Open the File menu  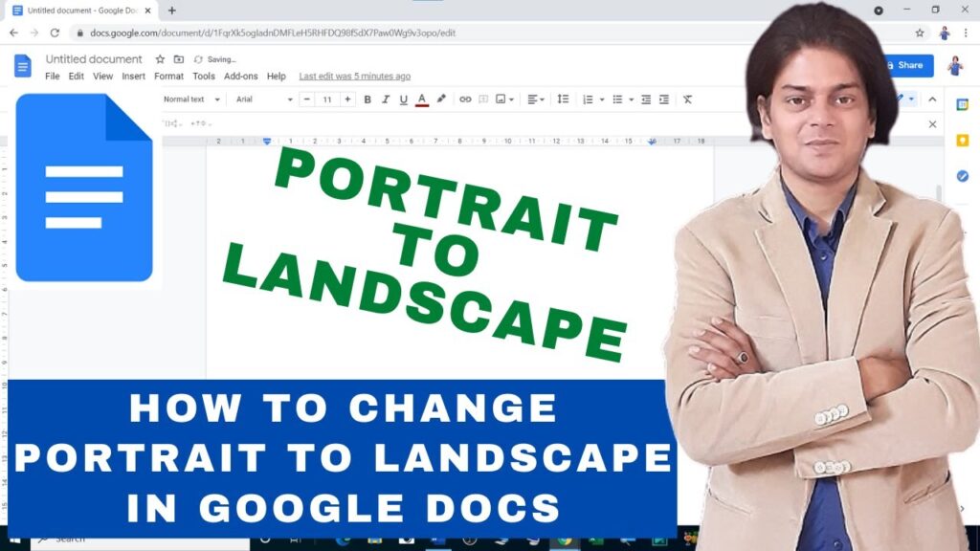click(x=53, y=77)
